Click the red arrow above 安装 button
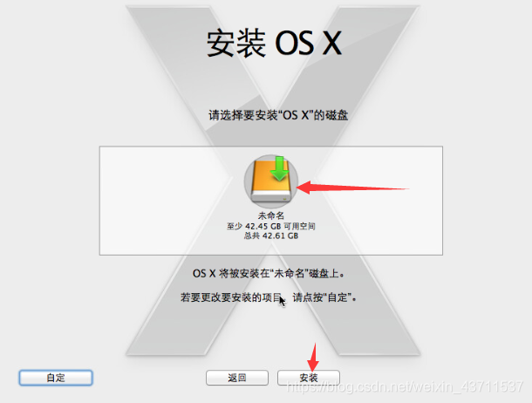 313,357
